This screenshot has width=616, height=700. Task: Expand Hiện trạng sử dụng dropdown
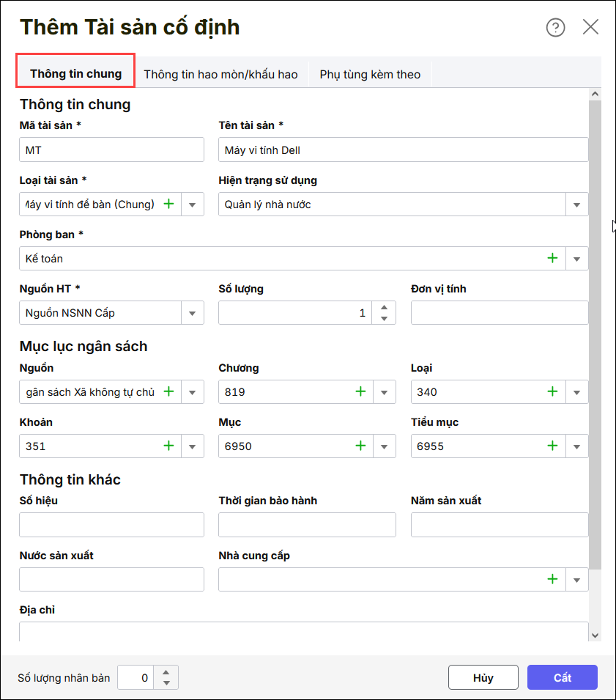576,205
